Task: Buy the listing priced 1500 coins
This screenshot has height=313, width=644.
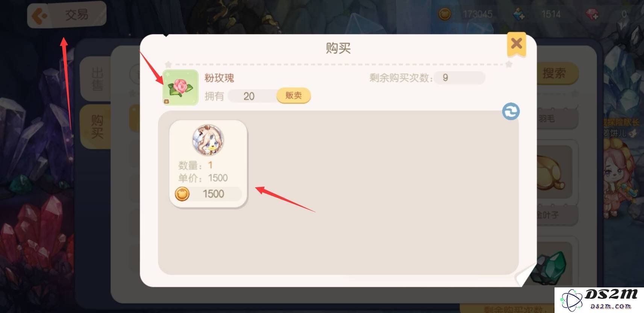Action: (x=208, y=164)
